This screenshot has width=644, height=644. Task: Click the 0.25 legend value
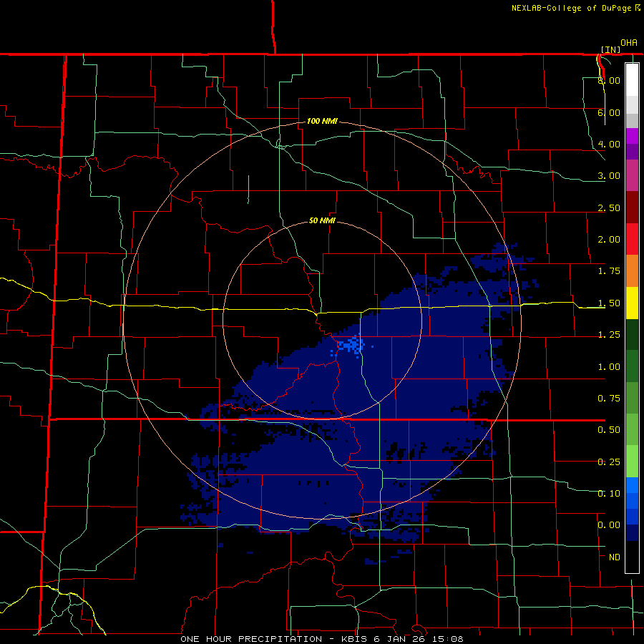[609, 462]
